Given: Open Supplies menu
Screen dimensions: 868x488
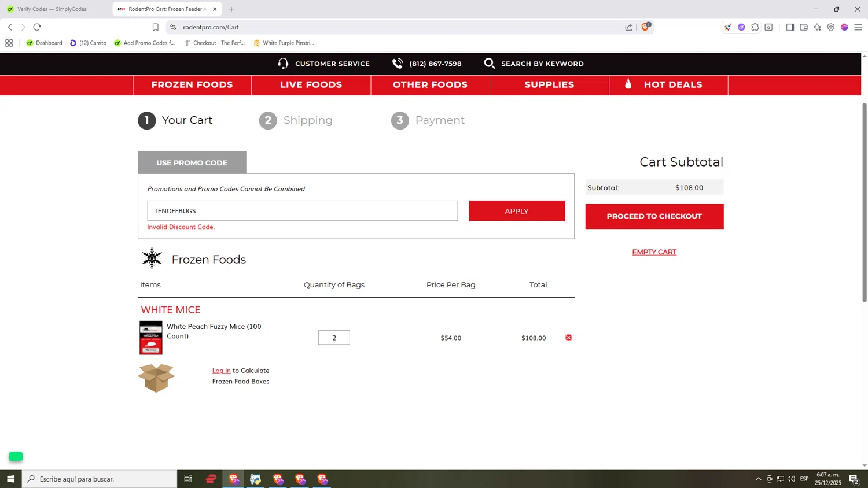Looking at the screenshot, I should [x=549, y=84].
